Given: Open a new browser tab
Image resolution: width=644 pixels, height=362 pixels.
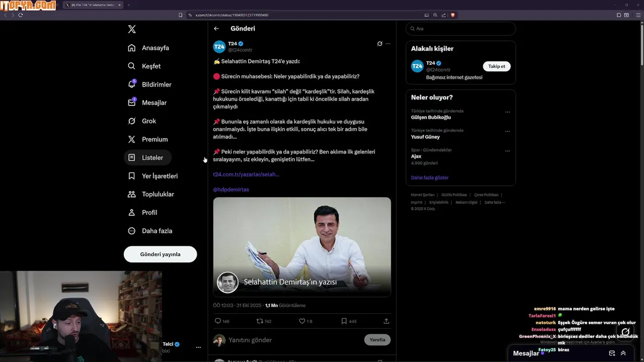Looking at the screenshot, I should tap(129, 5).
